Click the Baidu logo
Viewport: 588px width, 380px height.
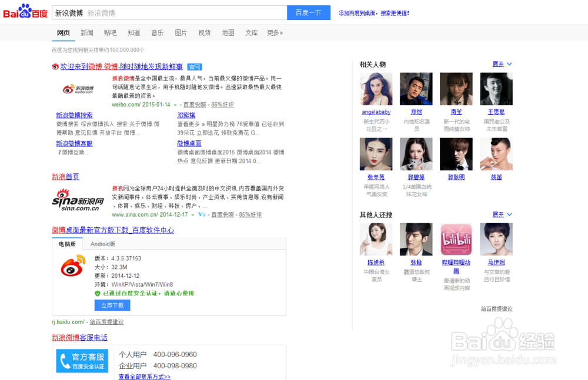coord(25,12)
